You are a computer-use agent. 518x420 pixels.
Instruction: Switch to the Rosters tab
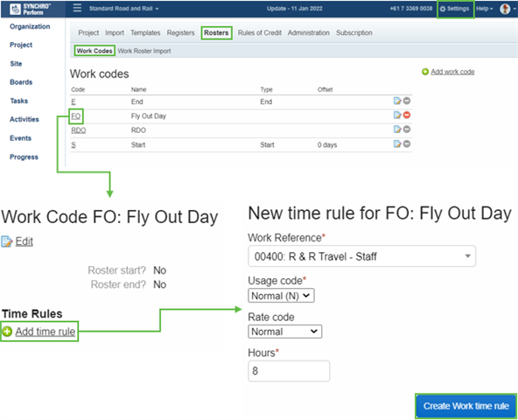click(x=216, y=32)
